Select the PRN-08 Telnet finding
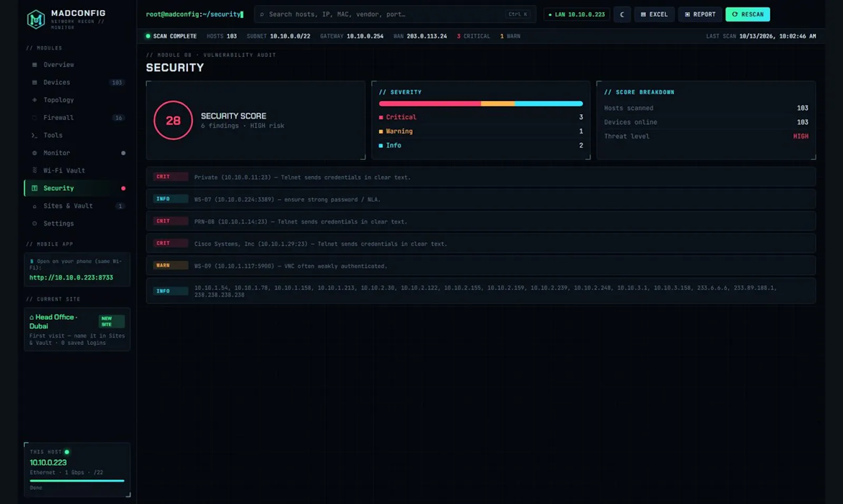The width and height of the screenshot is (843, 504). pos(481,221)
